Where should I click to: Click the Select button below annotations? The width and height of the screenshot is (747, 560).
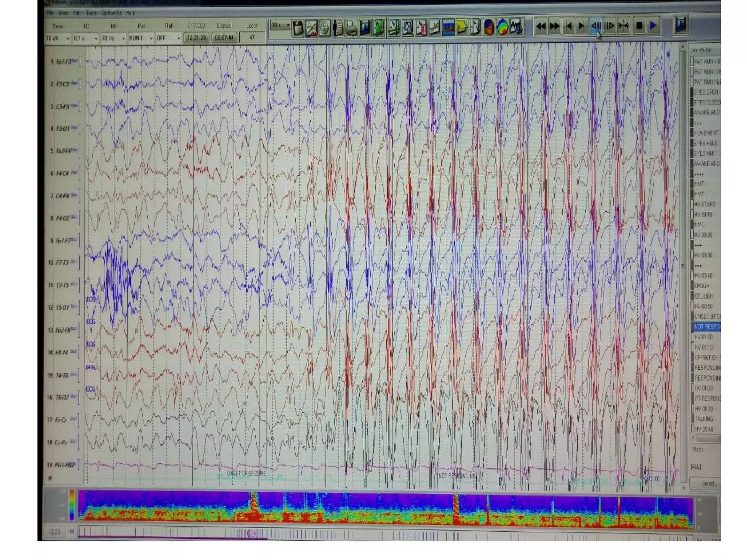708,483
